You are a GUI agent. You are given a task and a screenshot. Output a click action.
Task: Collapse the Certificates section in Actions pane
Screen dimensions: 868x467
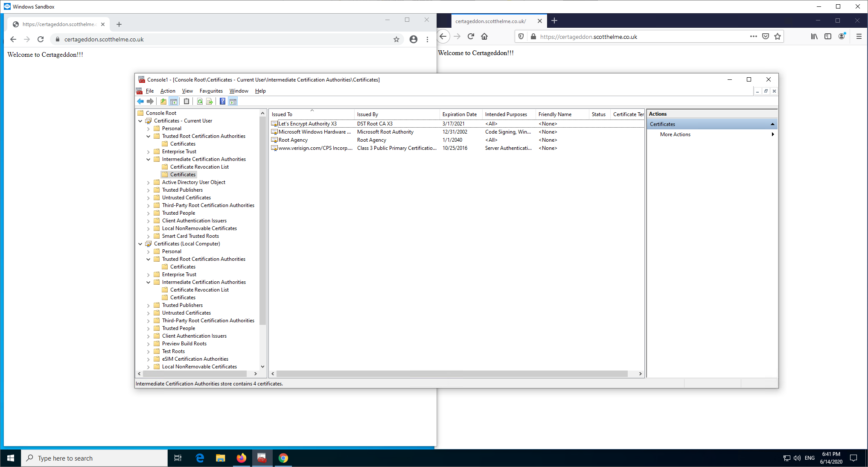[772, 124]
